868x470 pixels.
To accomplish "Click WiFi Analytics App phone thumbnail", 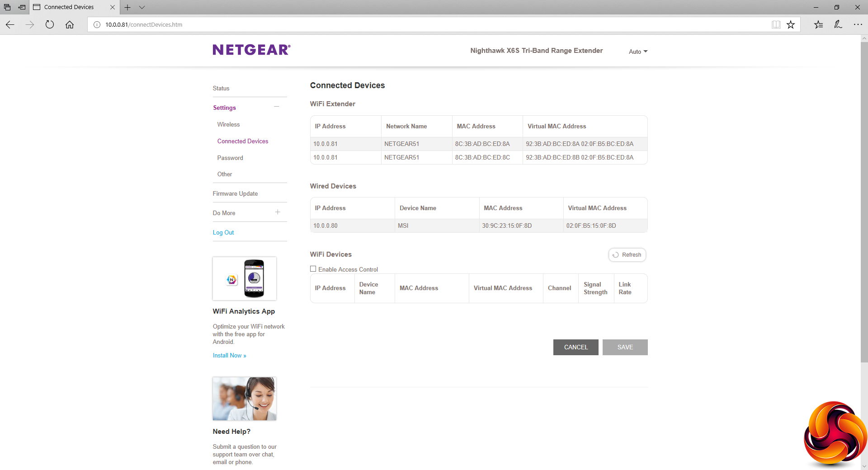I will click(x=245, y=278).
